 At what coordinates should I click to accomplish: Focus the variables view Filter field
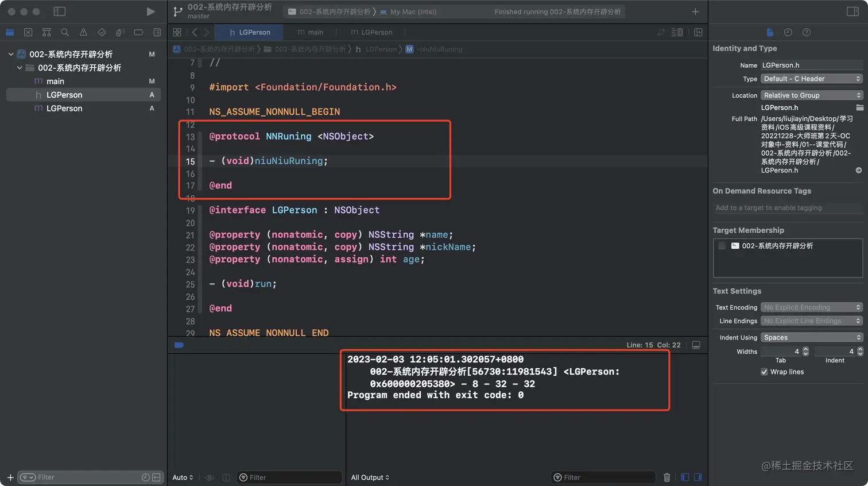(289, 477)
